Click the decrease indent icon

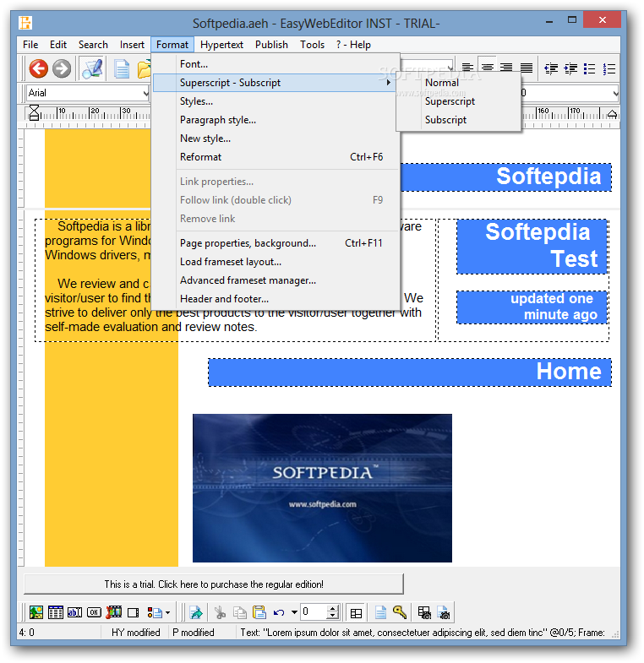[x=551, y=68]
